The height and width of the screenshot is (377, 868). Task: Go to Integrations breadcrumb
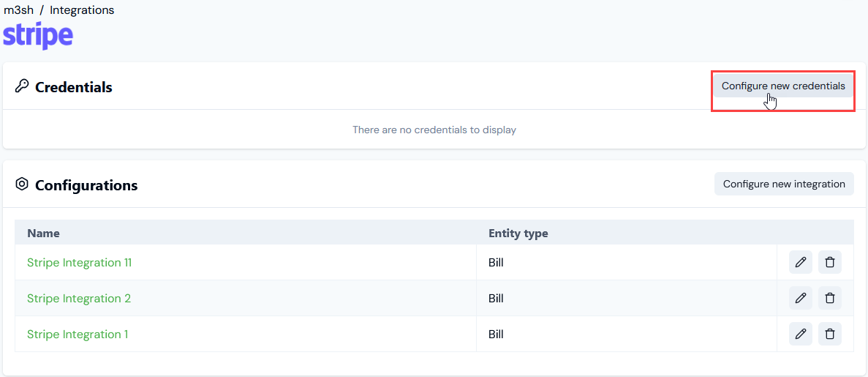pos(82,10)
